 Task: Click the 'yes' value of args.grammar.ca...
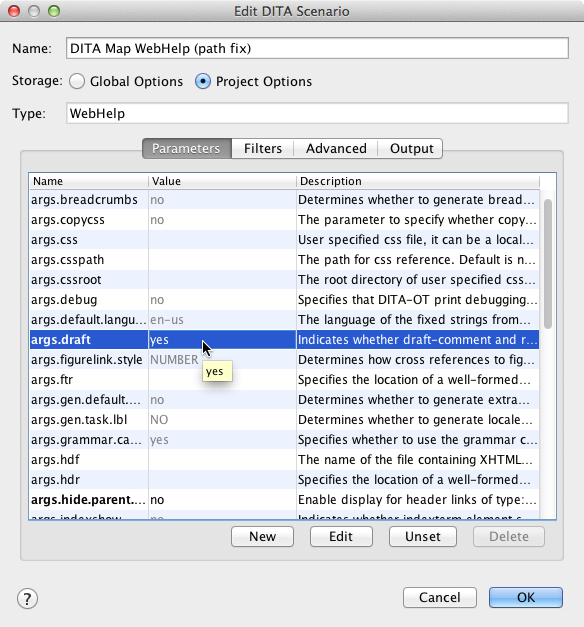click(159, 440)
